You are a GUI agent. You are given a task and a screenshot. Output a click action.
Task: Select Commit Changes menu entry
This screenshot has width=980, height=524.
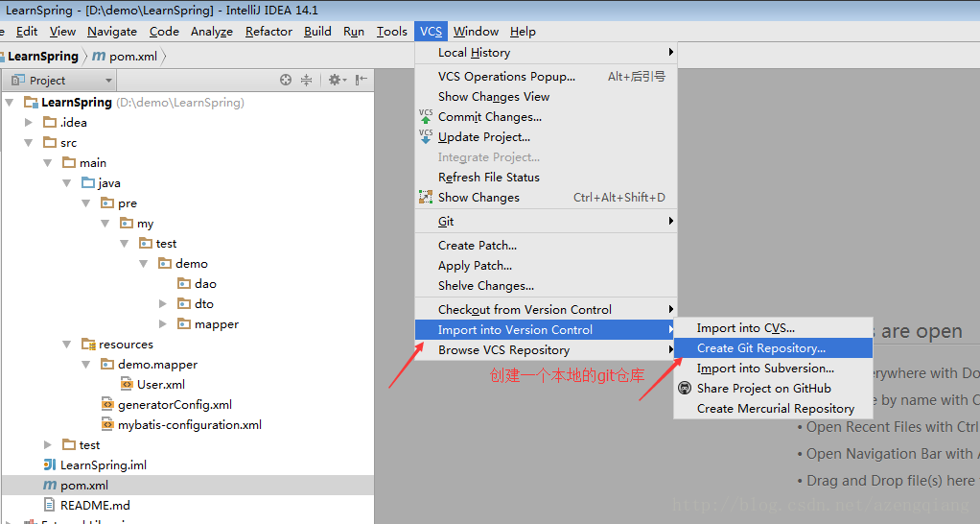546,117
